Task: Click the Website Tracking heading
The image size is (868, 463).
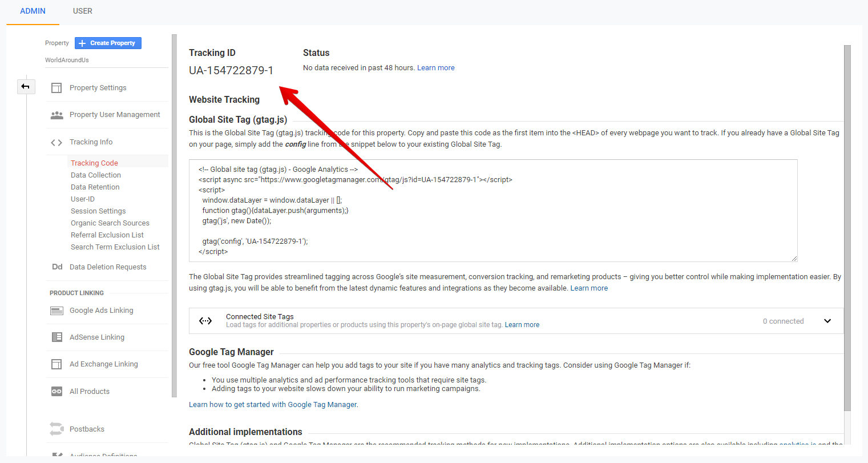Action: [224, 100]
